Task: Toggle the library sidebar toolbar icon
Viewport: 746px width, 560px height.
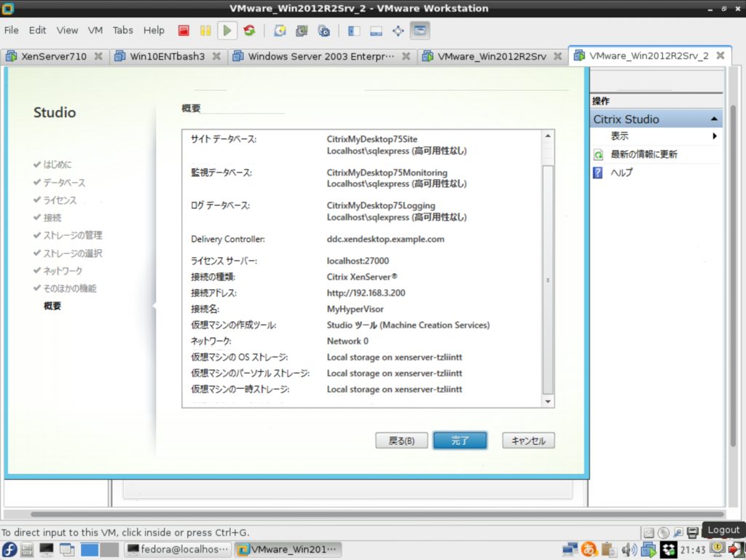Action: coord(354,31)
